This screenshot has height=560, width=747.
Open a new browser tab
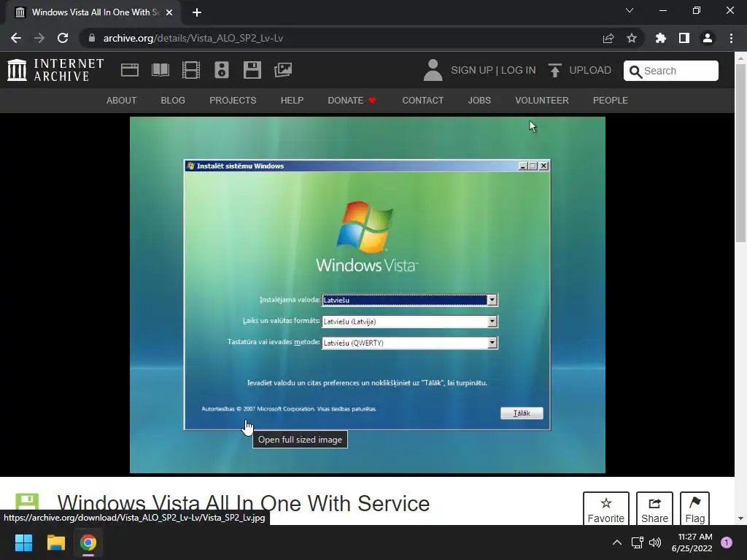(197, 12)
